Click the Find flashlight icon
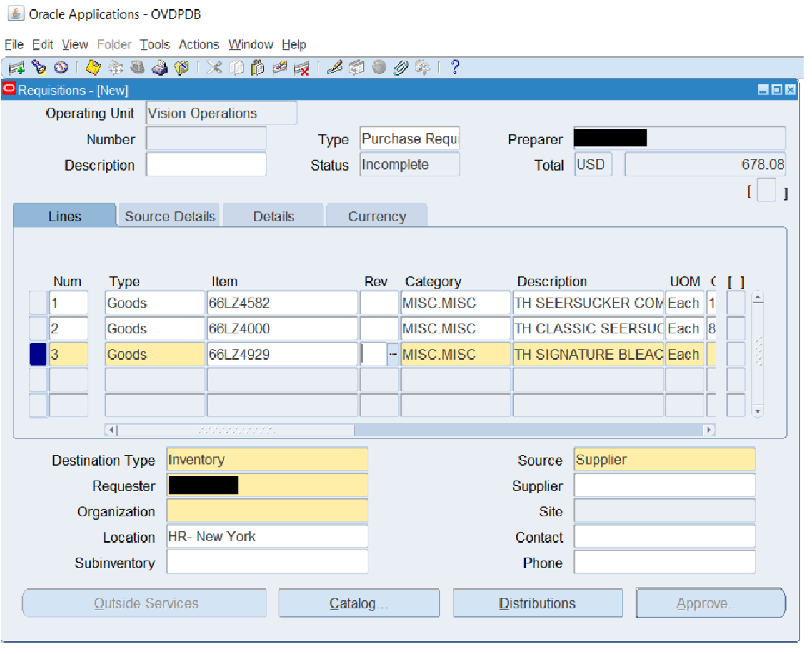Screen dimensions: 812x654 point(39,68)
